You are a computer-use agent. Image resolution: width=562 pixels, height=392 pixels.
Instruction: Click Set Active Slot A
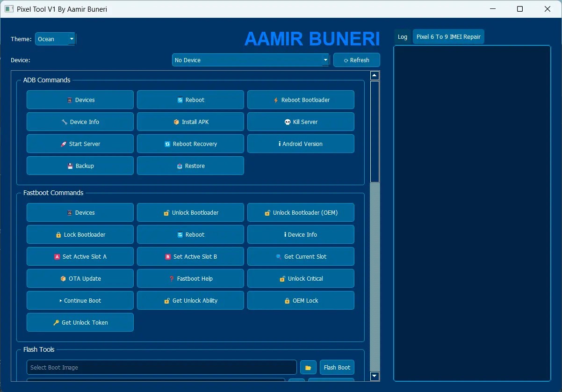pos(80,256)
